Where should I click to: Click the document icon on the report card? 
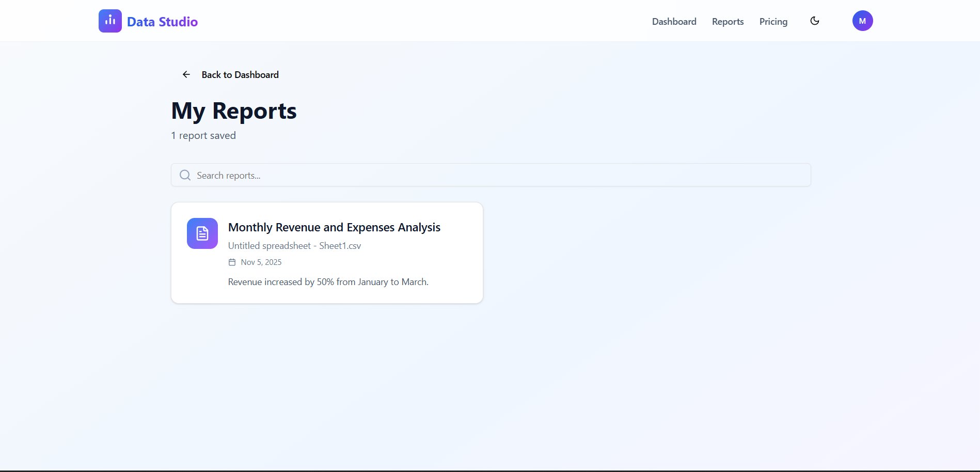(202, 233)
